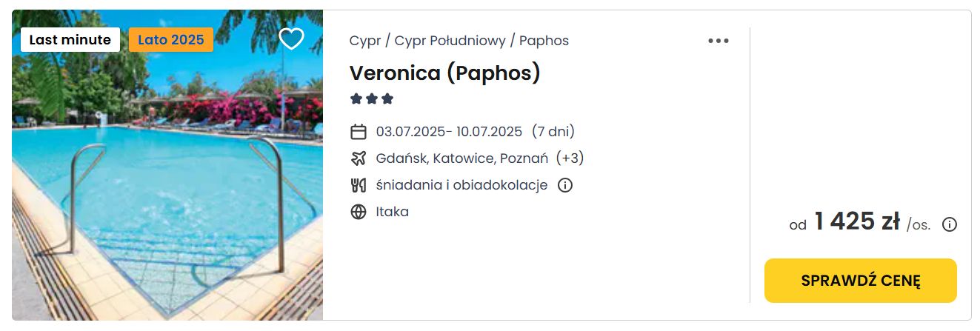Image resolution: width=980 pixels, height=331 pixels.
Task: Click the Last minute badge
Action: (70, 40)
